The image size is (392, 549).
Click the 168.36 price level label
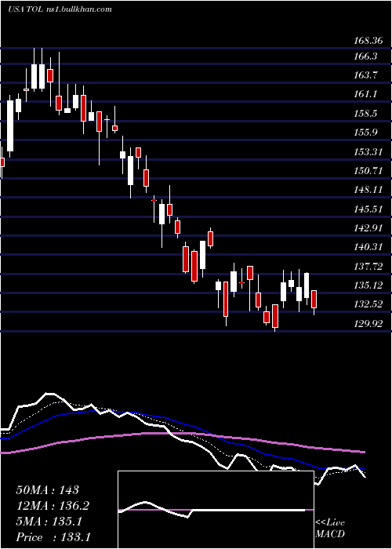click(368, 41)
